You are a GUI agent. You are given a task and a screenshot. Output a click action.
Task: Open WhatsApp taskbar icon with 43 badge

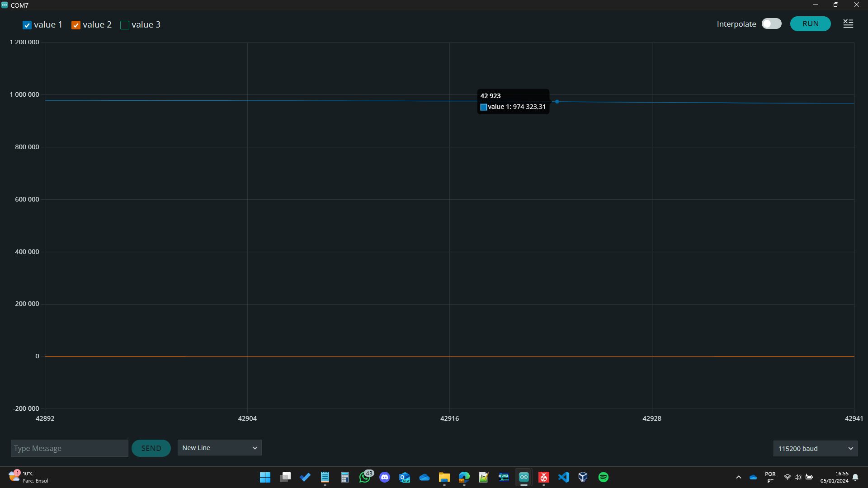pyautogui.click(x=365, y=477)
